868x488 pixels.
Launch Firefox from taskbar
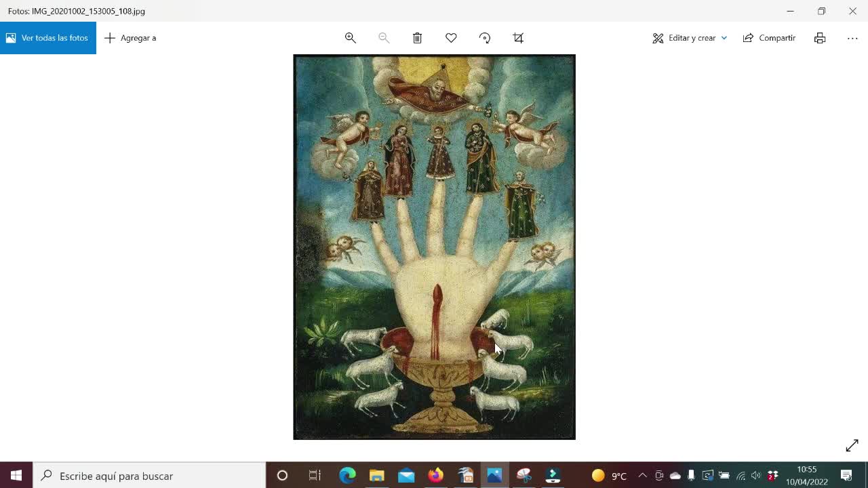tap(435, 476)
